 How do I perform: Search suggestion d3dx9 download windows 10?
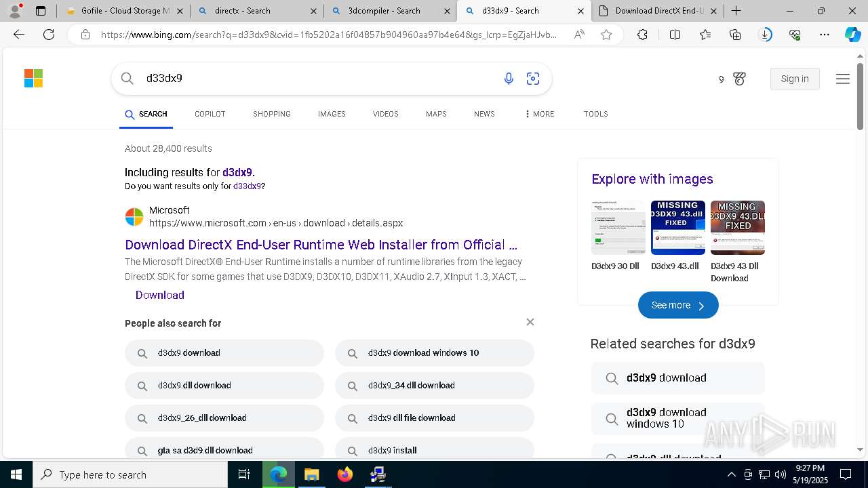click(x=435, y=352)
